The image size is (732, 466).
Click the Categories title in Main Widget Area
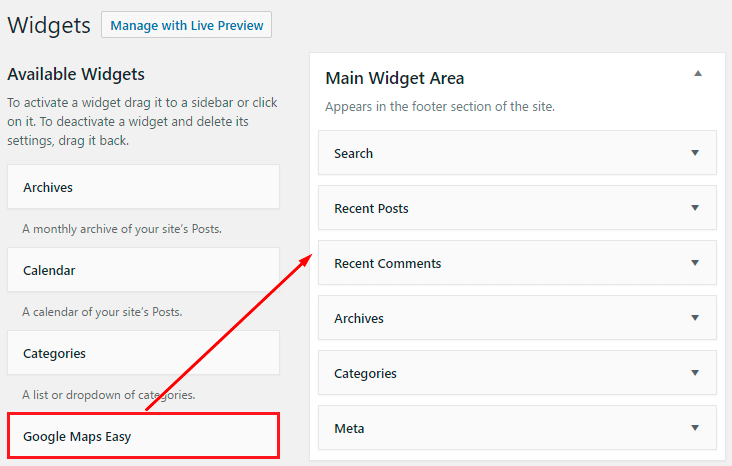[x=365, y=374]
